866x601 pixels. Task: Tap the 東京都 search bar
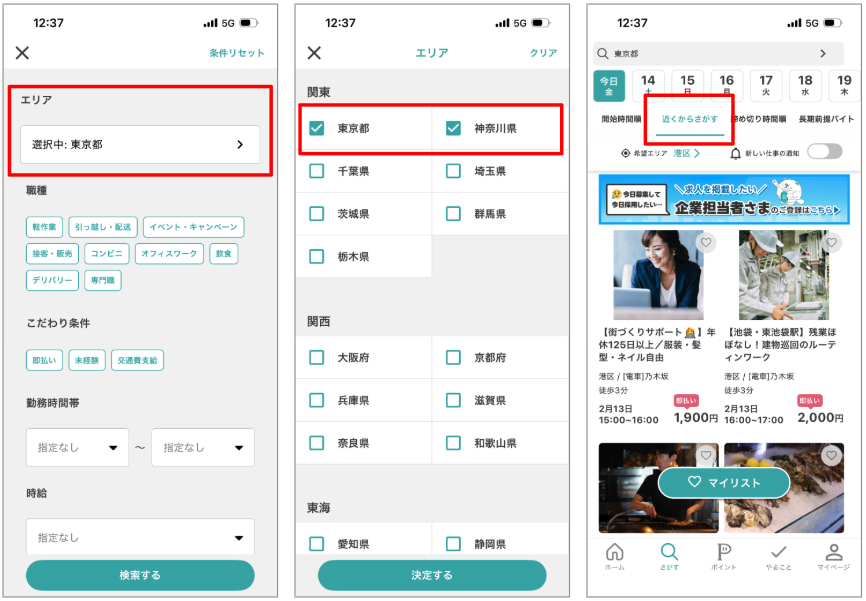tap(718, 54)
